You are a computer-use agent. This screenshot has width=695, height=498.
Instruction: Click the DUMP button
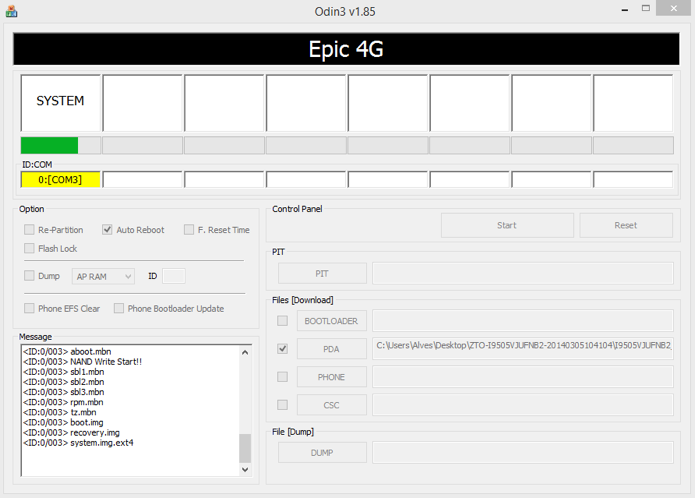322,452
